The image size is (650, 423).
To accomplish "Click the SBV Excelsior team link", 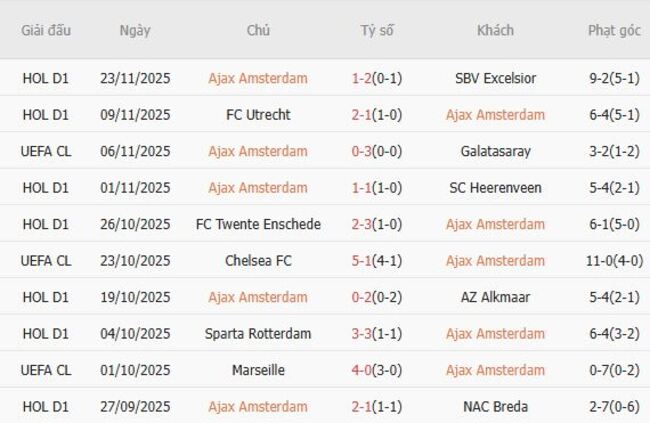I will (x=495, y=78).
